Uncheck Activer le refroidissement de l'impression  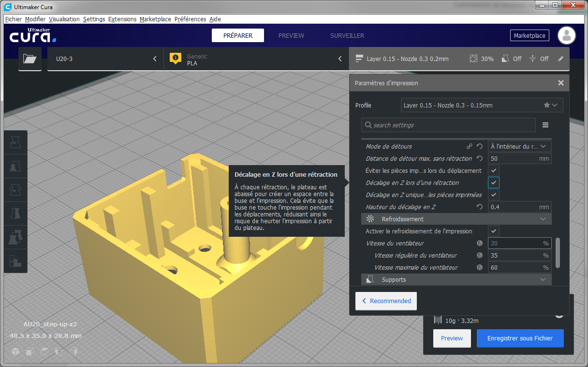(493, 231)
